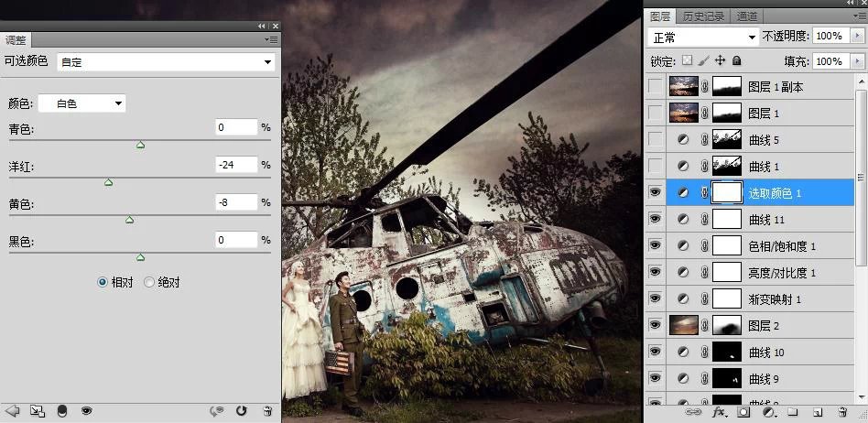Reset adjustment to defaults icon
Viewport: 868px width, 423px height.
click(x=242, y=411)
